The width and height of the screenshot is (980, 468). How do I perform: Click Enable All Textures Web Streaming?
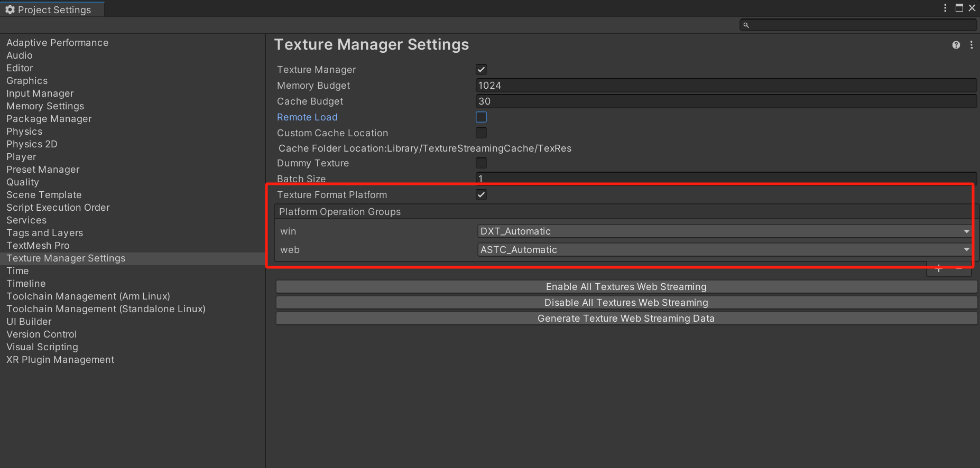(x=626, y=287)
